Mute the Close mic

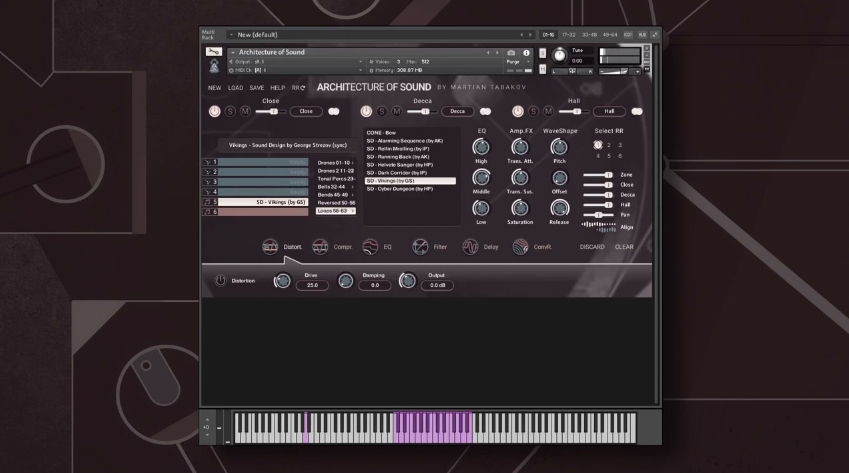pyautogui.click(x=245, y=111)
